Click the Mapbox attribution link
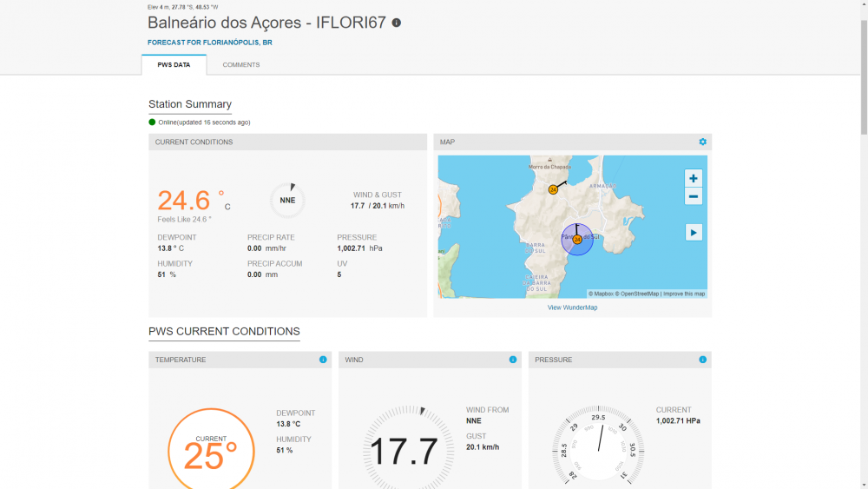 point(601,294)
